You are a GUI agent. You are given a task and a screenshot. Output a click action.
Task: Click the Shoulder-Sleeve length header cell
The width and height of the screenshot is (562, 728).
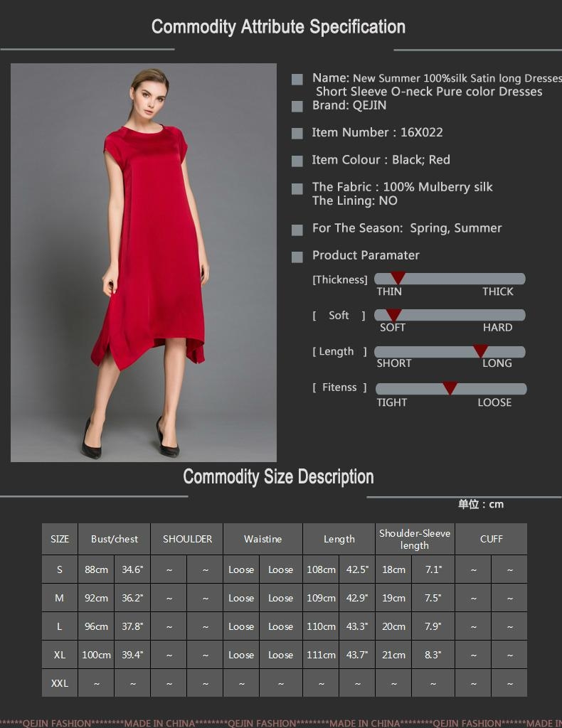(415, 539)
